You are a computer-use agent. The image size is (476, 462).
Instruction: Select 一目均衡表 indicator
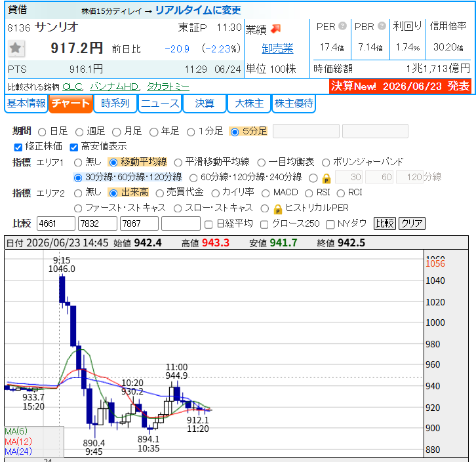pos(261,163)
